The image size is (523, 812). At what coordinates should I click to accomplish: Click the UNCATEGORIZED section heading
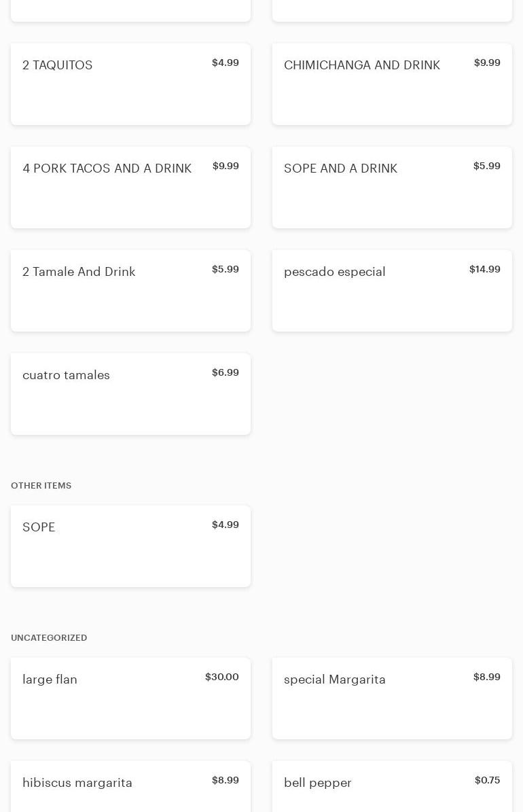(x=49, y=638)
